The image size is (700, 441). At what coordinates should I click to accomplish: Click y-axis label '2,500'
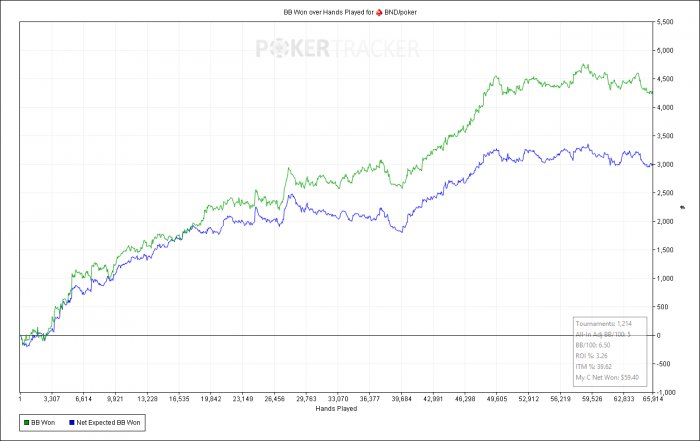point(665,193)
